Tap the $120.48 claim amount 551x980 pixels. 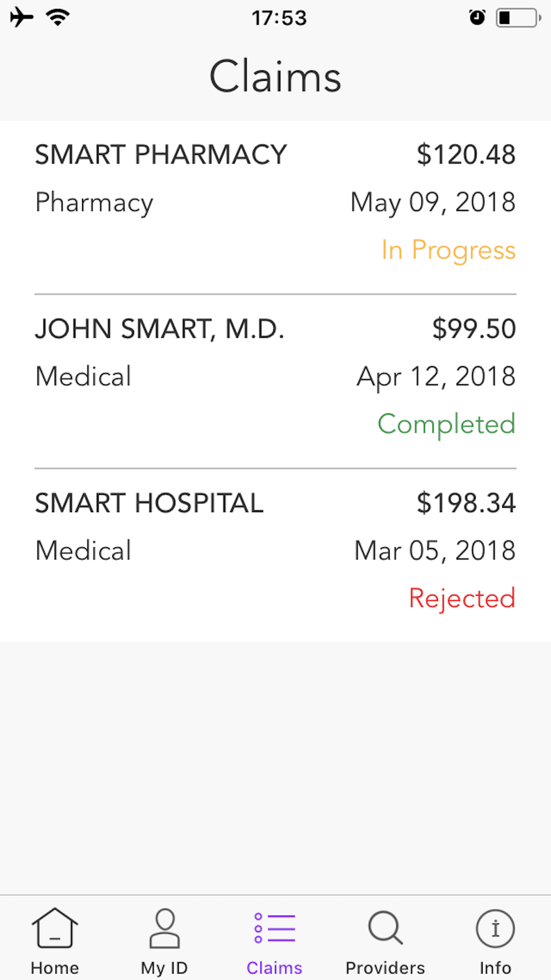coord(466,154)
